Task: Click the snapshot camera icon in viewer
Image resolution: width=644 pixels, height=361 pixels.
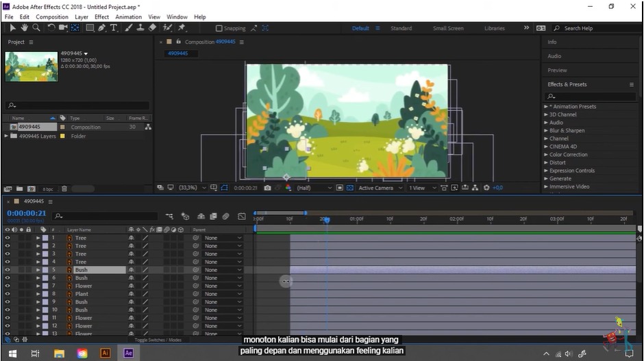Action: [x=267, y=188]
